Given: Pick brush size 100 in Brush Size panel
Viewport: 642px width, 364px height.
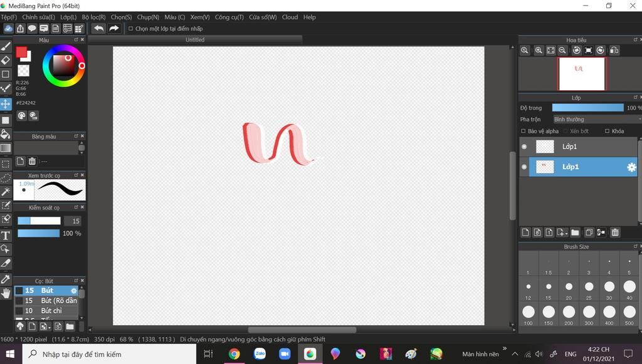Looking at the screenshot, I should 528,315.
